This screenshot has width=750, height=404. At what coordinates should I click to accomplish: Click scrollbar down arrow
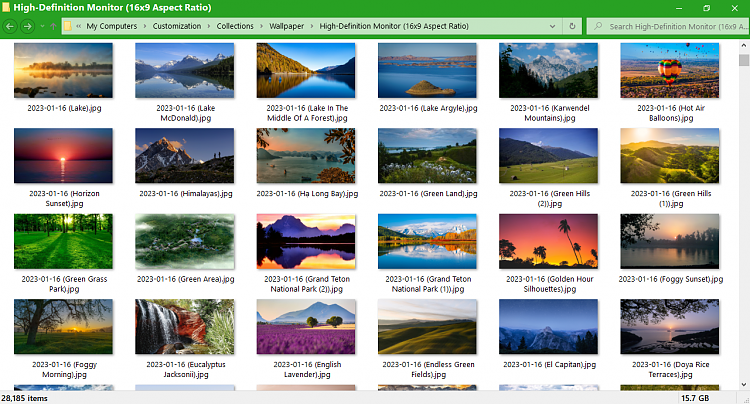(744, 384)
